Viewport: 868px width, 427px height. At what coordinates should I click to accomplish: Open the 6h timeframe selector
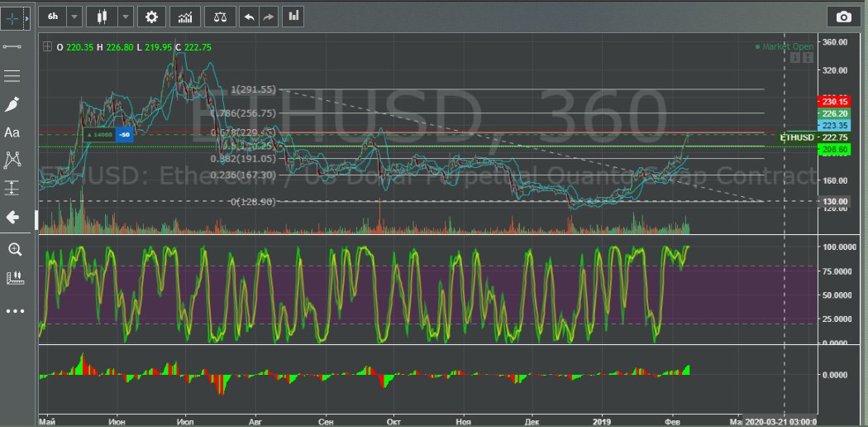pyautogui.click(x=53, y=17)
